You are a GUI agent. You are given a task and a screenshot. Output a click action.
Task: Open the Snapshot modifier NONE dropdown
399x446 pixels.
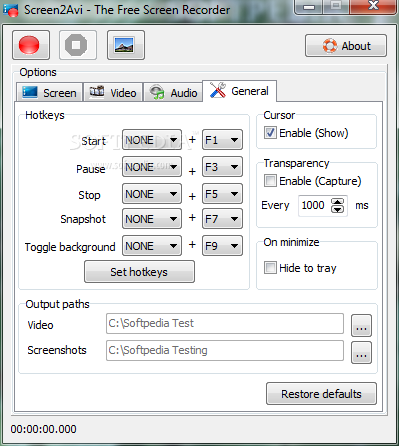pyautogui.click(x=152, y=219)
